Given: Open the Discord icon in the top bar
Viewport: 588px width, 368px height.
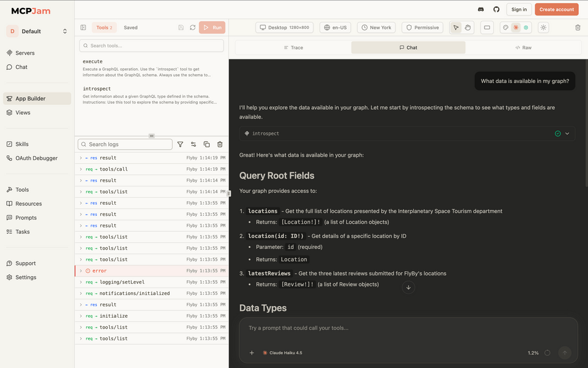Looking at the screenshot, I should tap(481, 9).
